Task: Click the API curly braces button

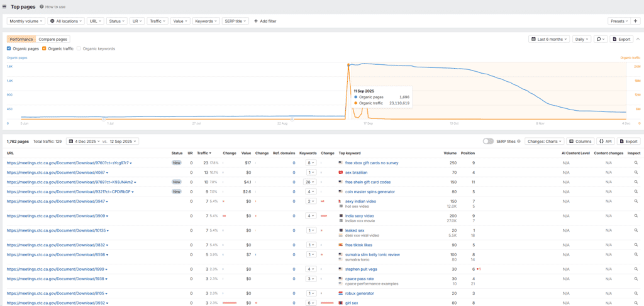Action: pyautogui.click(x=605, y=142)
